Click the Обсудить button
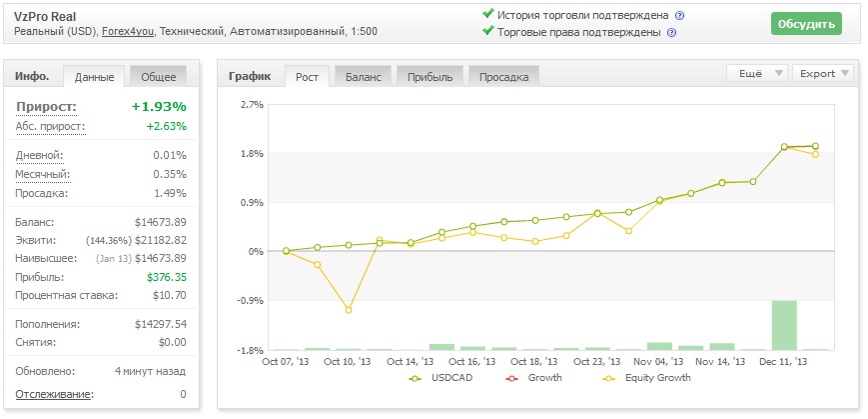This screenshot has height=419, width=868. [x=806, y=24]
